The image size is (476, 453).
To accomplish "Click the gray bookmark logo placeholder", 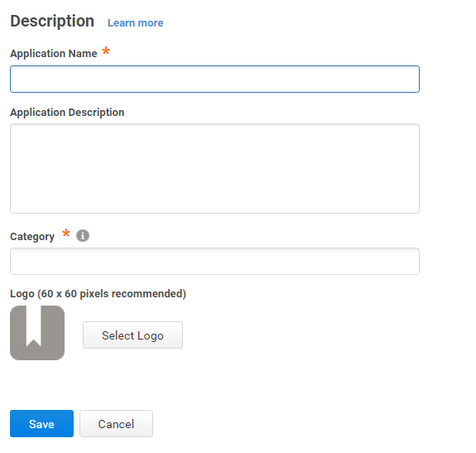I will tap(37, 333).
